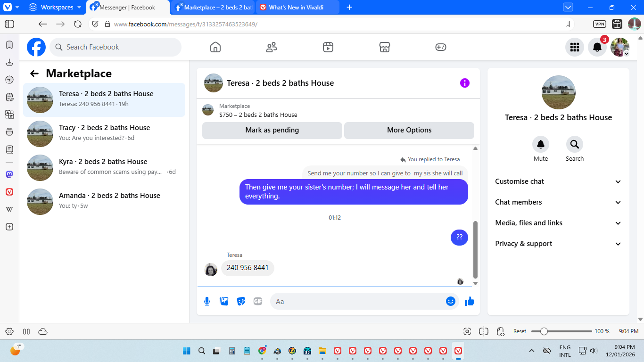Open the Vivaldi History panel
This screenshot has width=644, height=362.
click(9, 80)
